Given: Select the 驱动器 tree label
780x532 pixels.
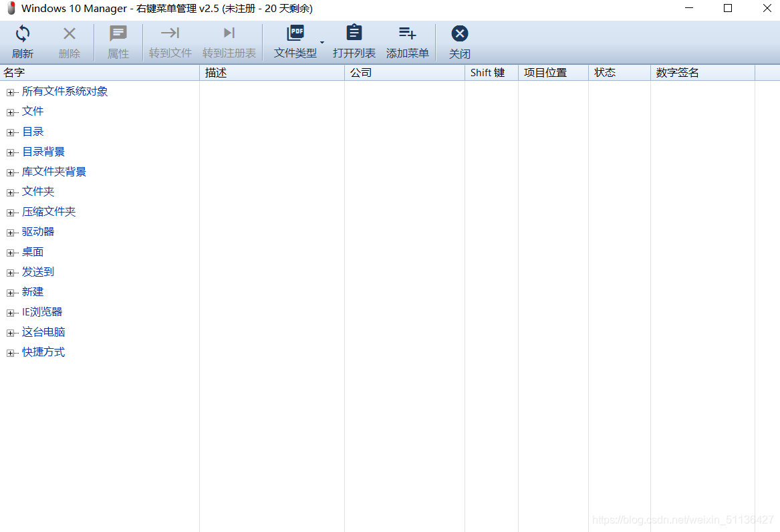Looking at the screenshot, I should tap(38, 232).
